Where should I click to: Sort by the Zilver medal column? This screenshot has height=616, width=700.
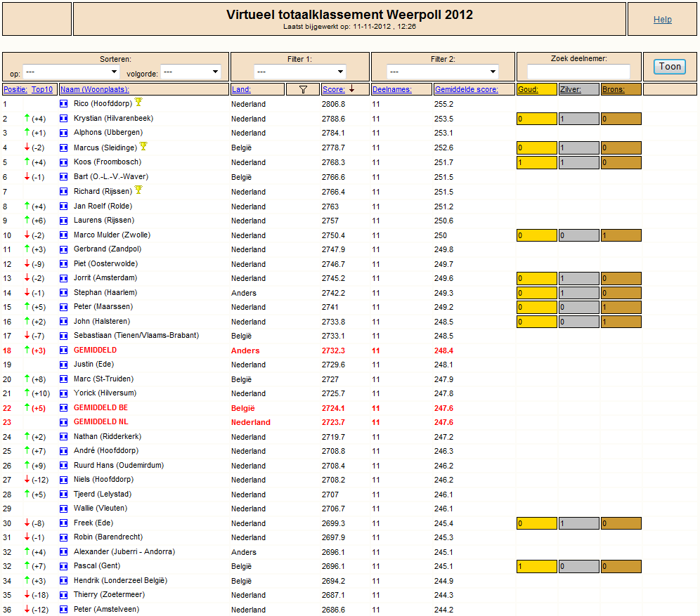[x=570, y=89]
